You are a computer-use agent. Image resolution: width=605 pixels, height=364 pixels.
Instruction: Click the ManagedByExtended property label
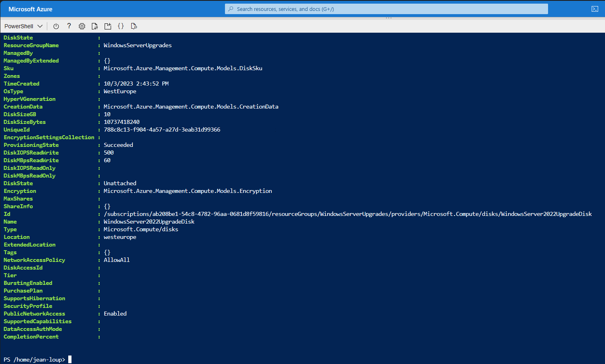31,61
